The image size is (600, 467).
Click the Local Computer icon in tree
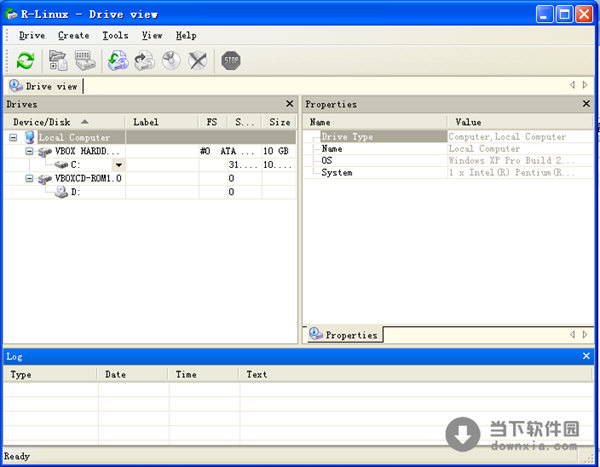pos(29,137)
